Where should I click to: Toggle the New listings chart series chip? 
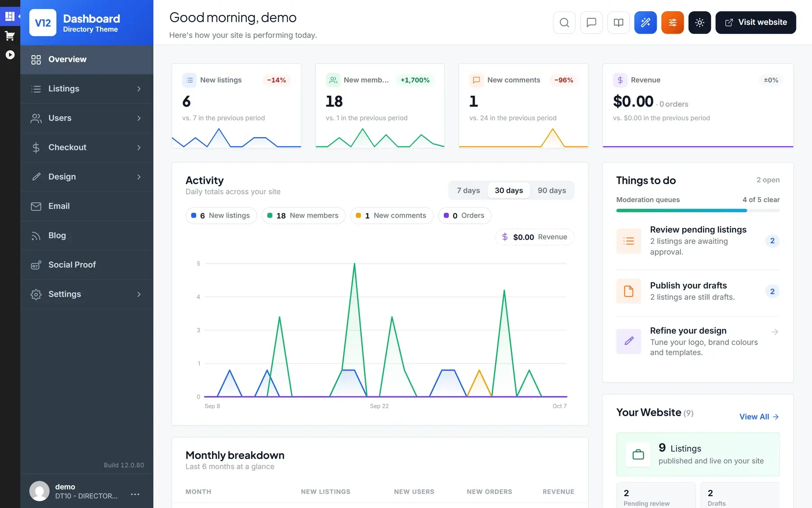pyautogui.click(x=221, y=216)
